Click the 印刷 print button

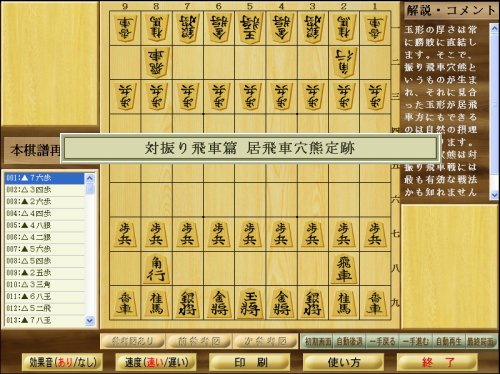point(250,362)
